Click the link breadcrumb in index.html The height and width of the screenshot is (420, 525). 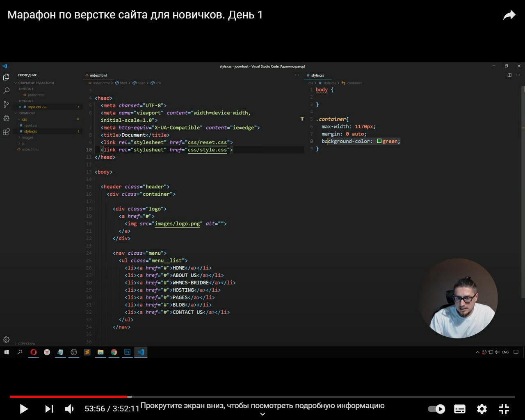[158, 83]
